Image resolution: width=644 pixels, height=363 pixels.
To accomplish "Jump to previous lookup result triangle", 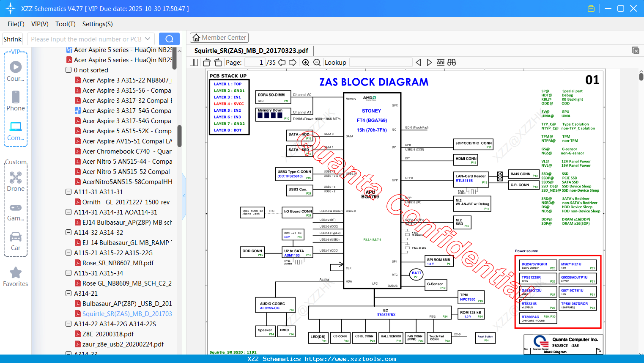I will [418, 63].
